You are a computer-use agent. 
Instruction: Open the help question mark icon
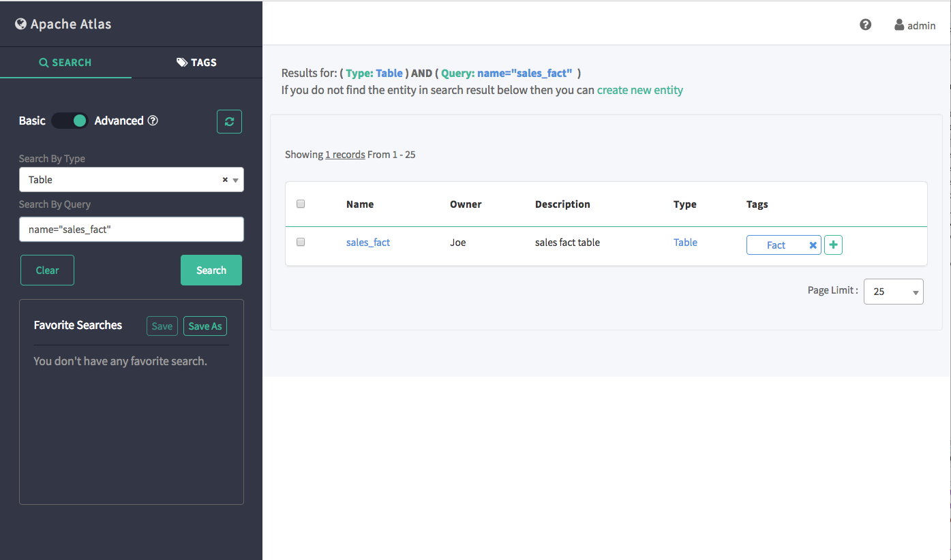(866, 25)
